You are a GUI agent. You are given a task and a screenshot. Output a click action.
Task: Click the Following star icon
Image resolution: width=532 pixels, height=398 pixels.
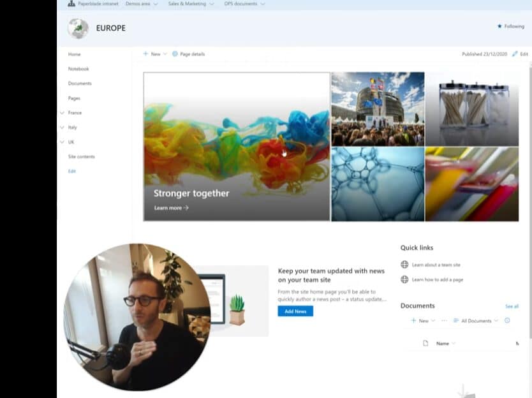pyautogui.click(x=499, y=26)
